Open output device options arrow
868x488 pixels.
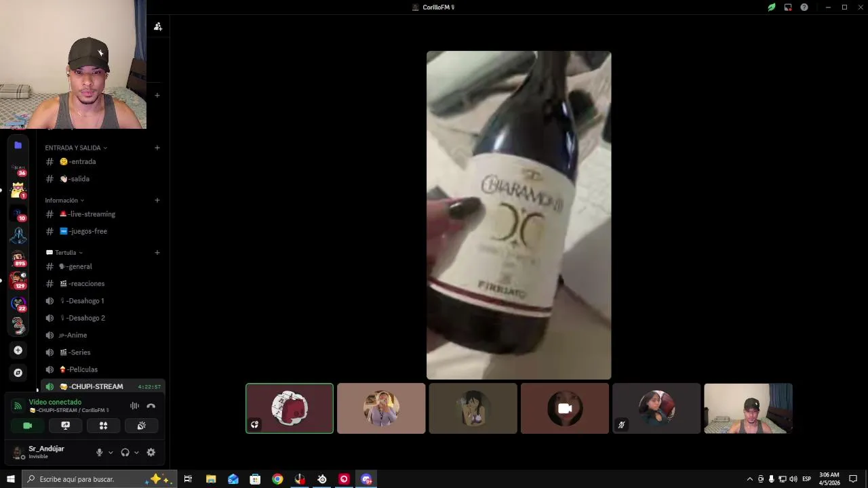(136, 452)
